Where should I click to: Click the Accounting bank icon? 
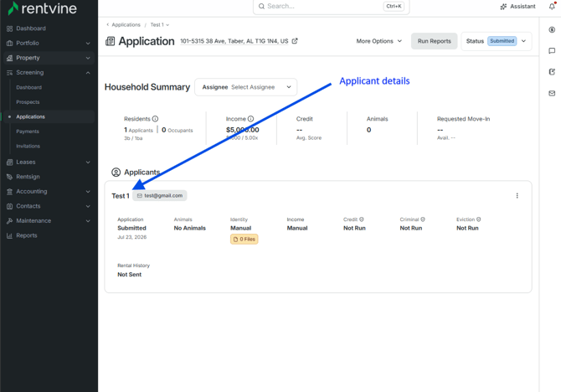click(x=10, y=192)
